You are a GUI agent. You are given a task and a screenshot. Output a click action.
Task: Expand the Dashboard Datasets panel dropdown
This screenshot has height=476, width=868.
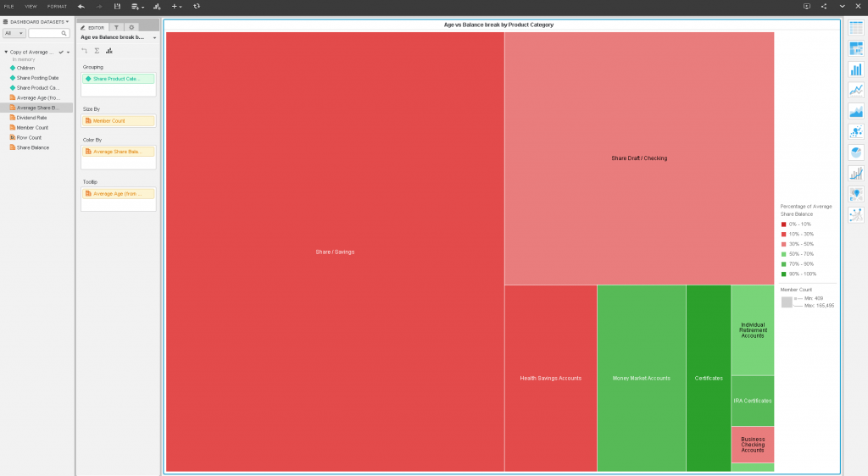coord(67,21)
